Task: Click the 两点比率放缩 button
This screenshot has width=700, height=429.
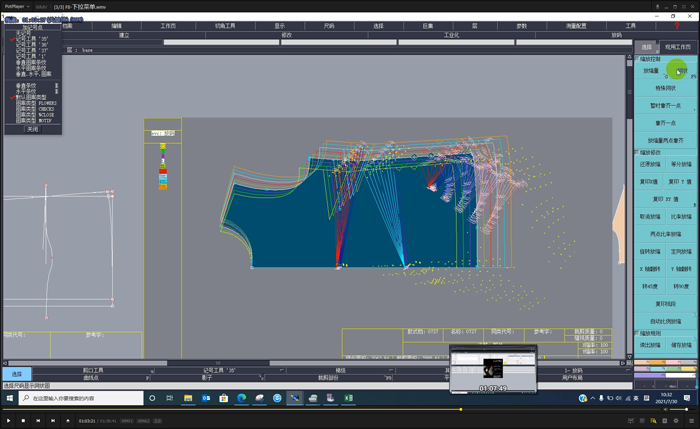Action: click(x=665, y=234)
